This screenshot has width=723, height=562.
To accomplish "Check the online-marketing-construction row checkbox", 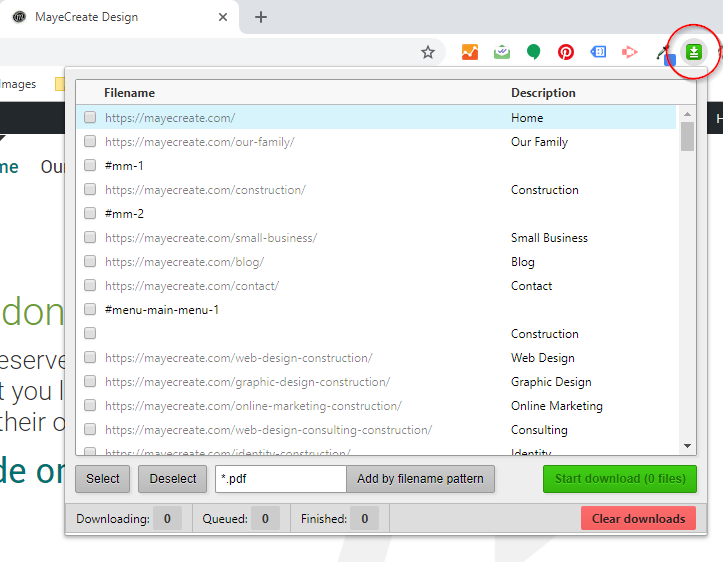I will (x=90, y=405).
